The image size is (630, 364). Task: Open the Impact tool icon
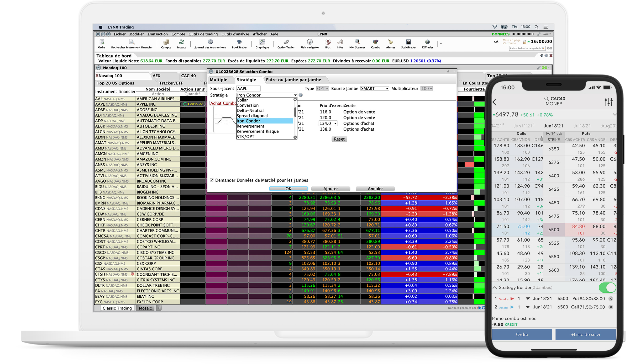click(181, 44)
